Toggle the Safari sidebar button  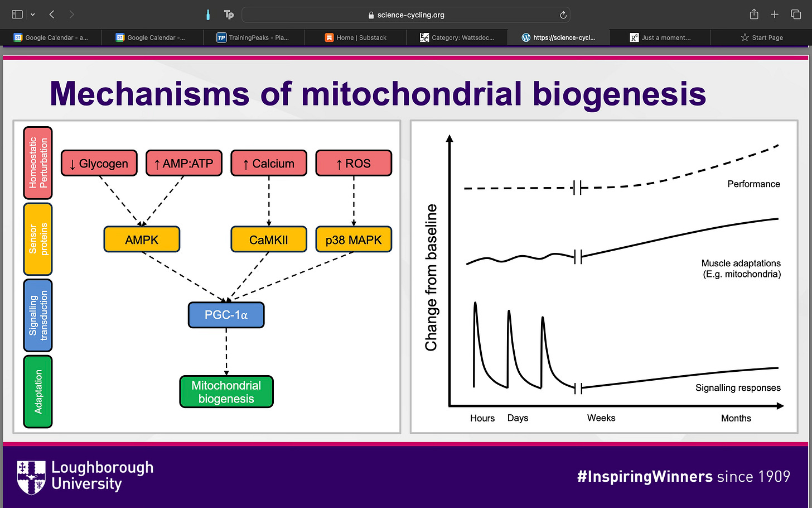click(17, 15)
